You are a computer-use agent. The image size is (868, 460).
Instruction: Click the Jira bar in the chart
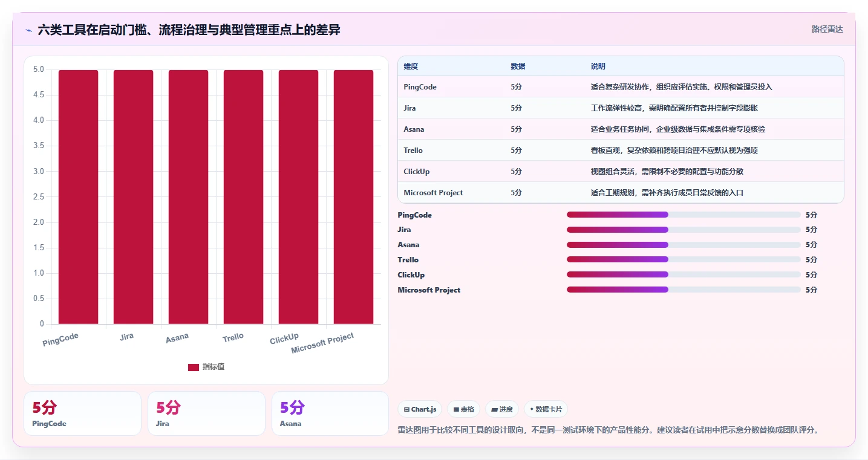coord(133,197)
